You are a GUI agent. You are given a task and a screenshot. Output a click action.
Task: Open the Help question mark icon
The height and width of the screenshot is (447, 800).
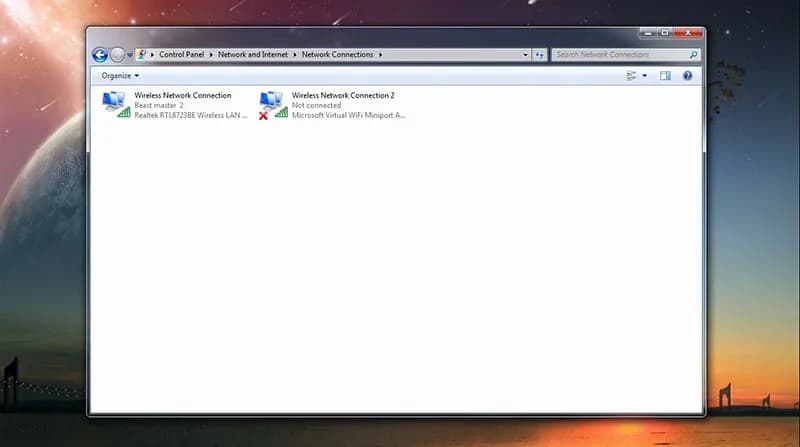point(688,75)
